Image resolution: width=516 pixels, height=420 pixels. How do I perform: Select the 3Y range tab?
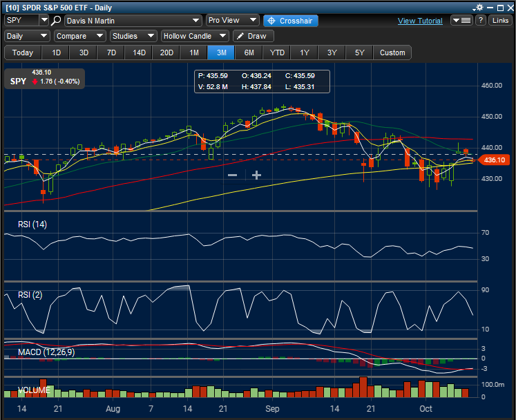(332, 52)
